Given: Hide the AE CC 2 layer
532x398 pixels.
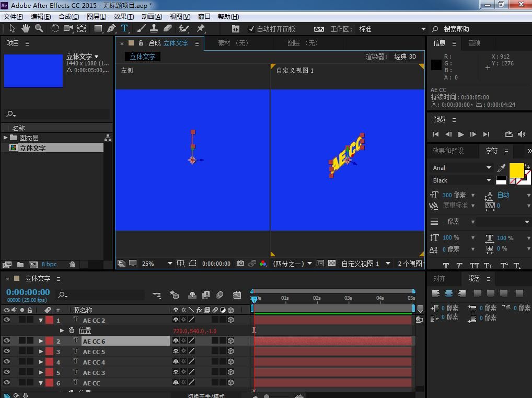Looking at the screenshot, I should tap(6, 320).
